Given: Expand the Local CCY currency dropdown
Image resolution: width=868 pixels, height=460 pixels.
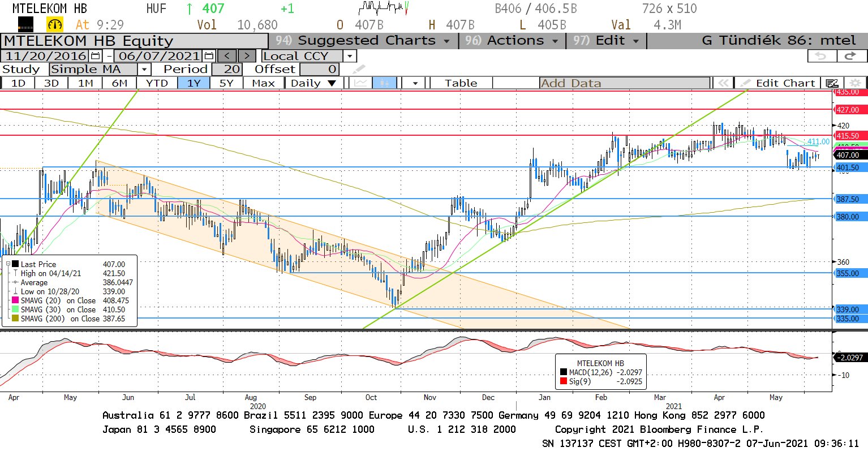Looking at the screenshot, I should 350,56.
